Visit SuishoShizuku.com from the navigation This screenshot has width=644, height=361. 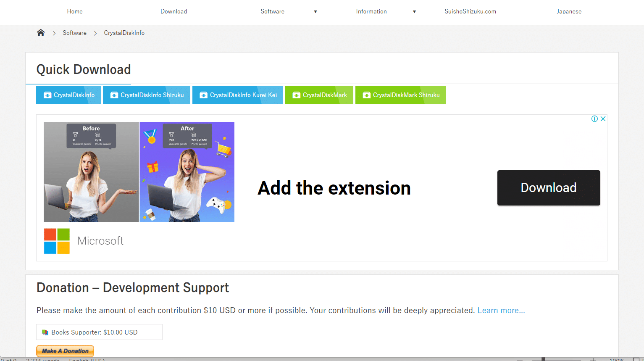pyautogui.click(x=470, y=11)
